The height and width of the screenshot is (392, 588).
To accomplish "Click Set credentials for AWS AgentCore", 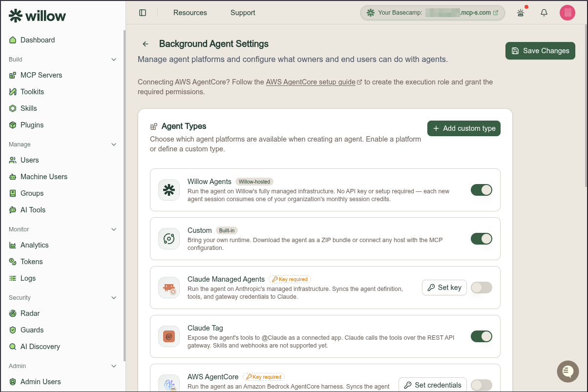I will (433, 385).
